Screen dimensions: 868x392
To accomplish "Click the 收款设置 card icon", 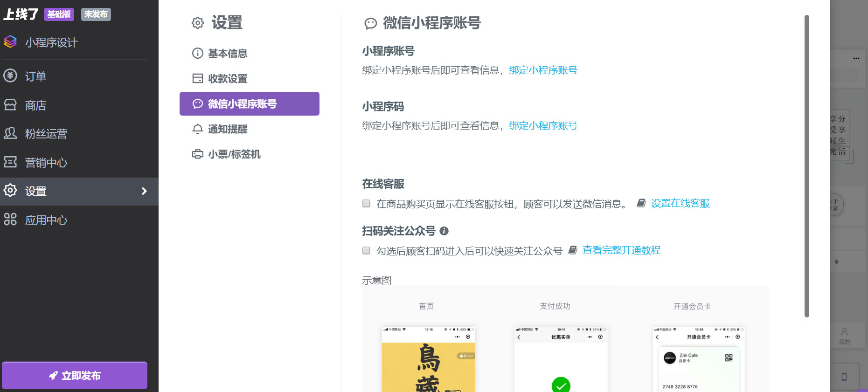I will coord(198,78).
